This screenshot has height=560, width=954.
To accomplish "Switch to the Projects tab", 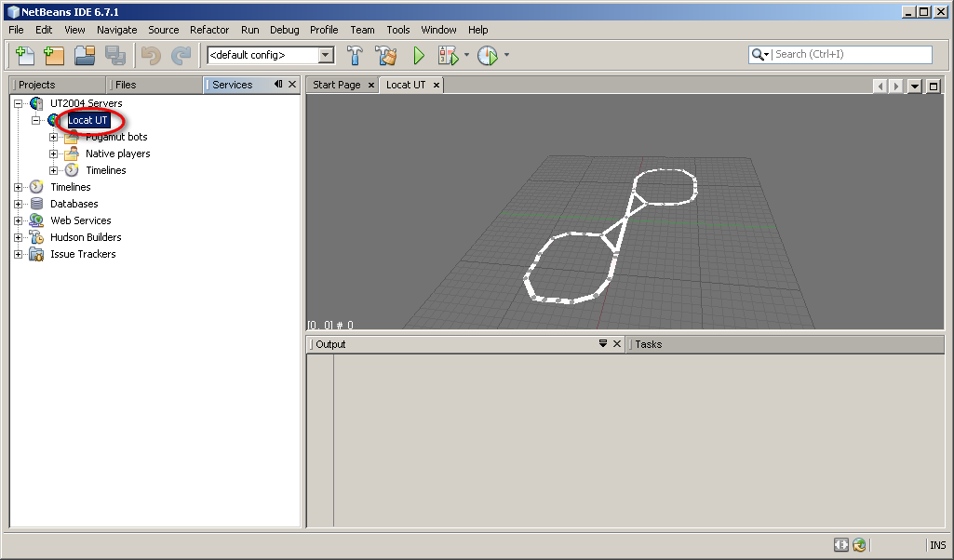I will [x=58, y=85].
